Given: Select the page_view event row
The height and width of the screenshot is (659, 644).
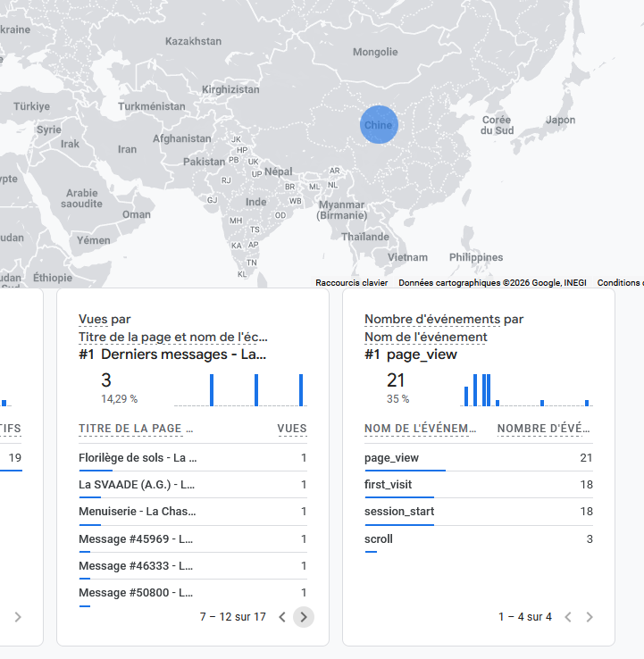Looking at the screenshot, I should pos(392,458).
